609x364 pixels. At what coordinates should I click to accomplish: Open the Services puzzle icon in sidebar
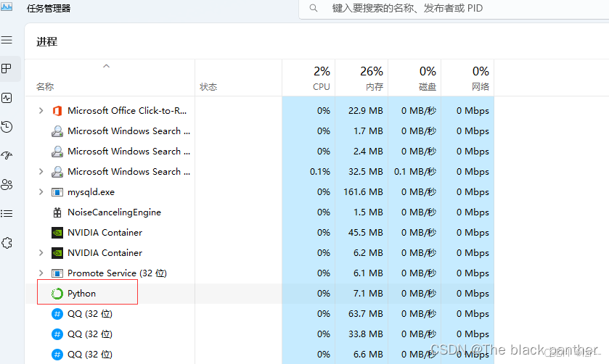coord(7,243)
